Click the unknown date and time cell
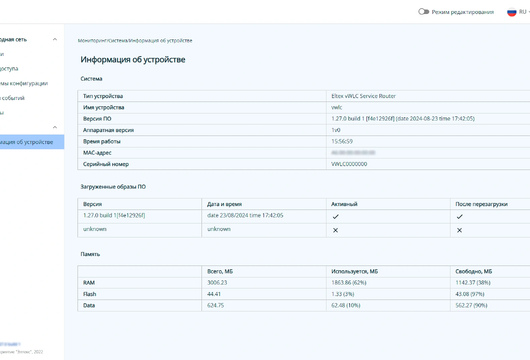 pyautogui.click(x=219, y=229)
